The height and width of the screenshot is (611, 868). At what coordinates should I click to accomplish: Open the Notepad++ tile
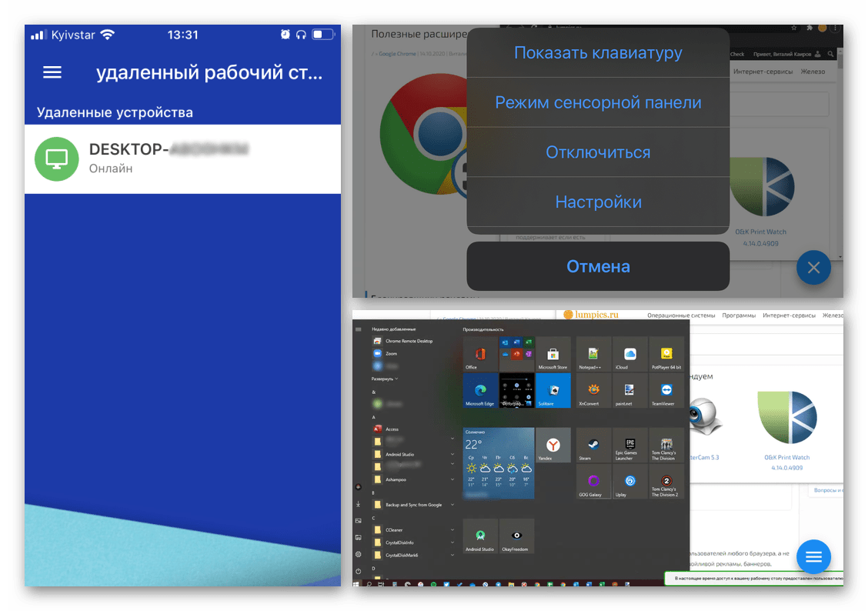pyautogui.click(x=594, y=354)
